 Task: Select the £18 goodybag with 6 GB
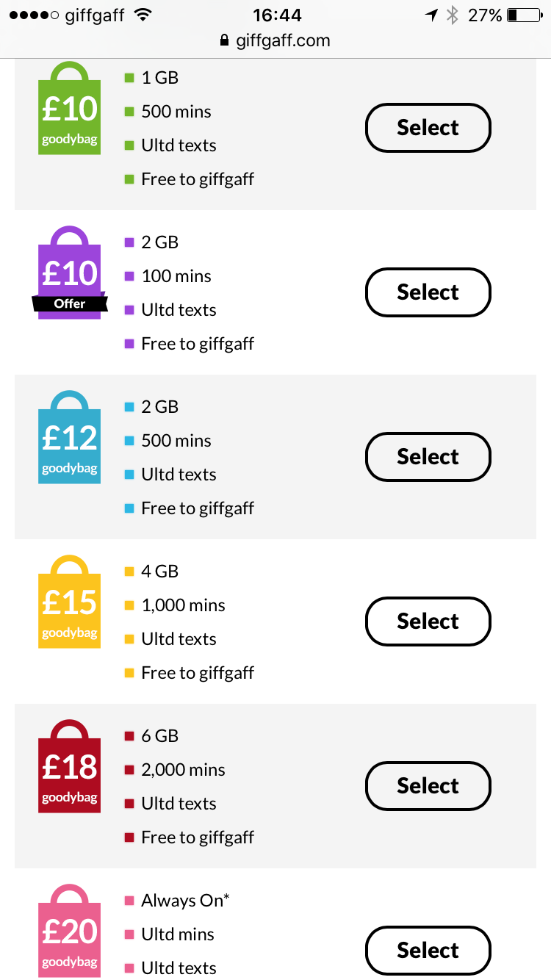click(x=428, y=786)
